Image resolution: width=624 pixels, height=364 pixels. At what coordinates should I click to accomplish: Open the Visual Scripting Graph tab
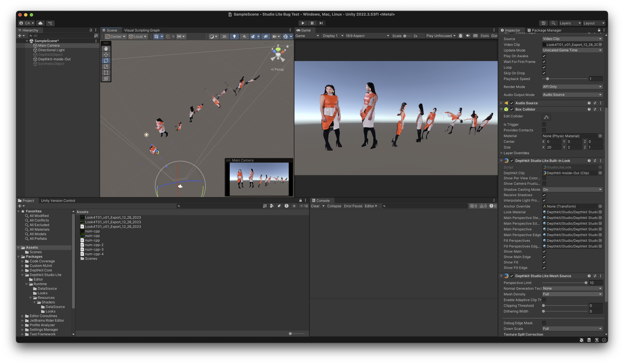coord(142,30)
